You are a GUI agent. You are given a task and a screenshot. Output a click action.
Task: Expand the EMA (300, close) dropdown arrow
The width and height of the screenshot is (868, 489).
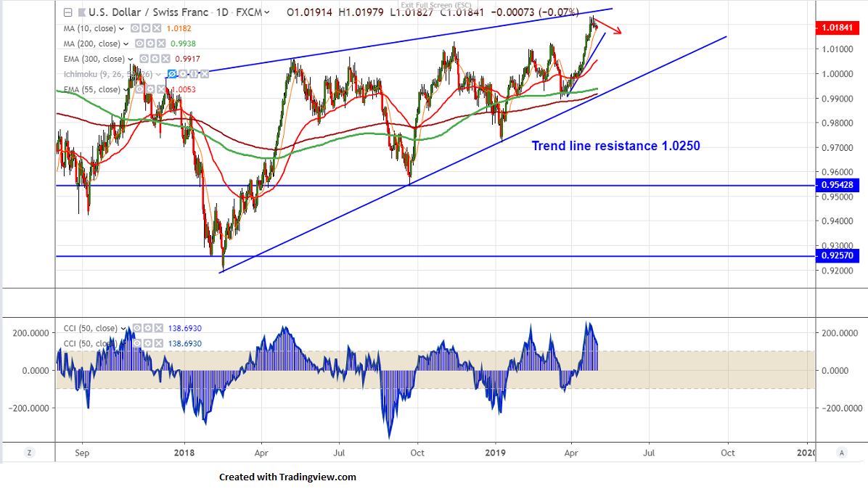tap(131, 59)
